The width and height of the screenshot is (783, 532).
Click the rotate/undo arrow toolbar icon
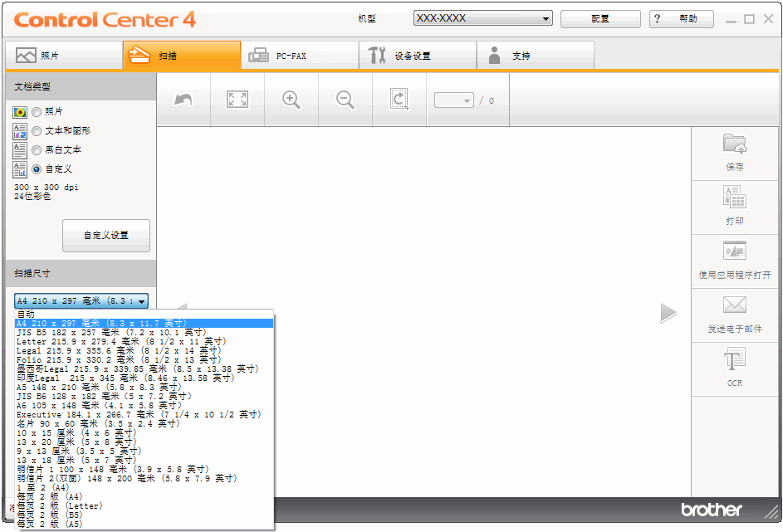coord(184,100)
